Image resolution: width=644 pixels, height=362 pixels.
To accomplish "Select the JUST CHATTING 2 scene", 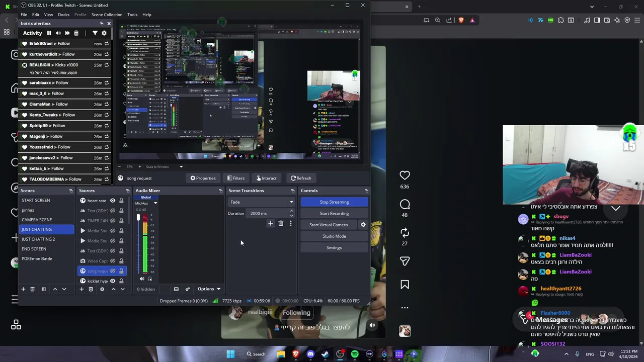I will tap(46, 239).
